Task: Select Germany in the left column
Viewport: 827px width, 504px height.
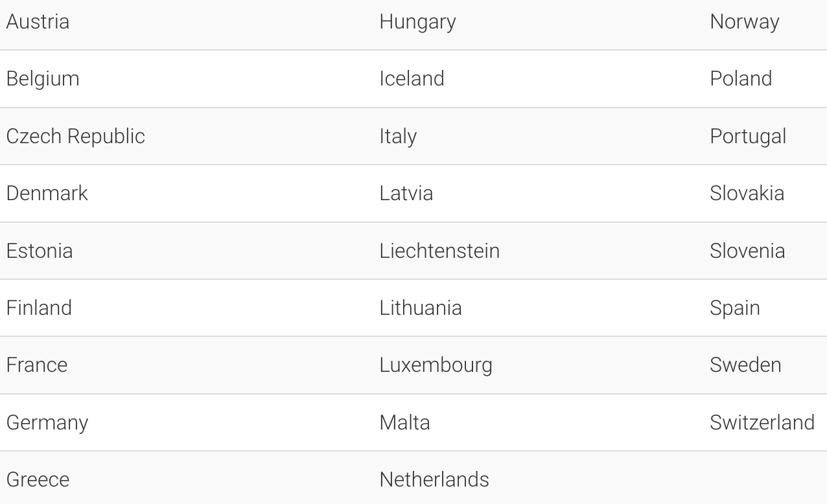Action: point(47,424)
